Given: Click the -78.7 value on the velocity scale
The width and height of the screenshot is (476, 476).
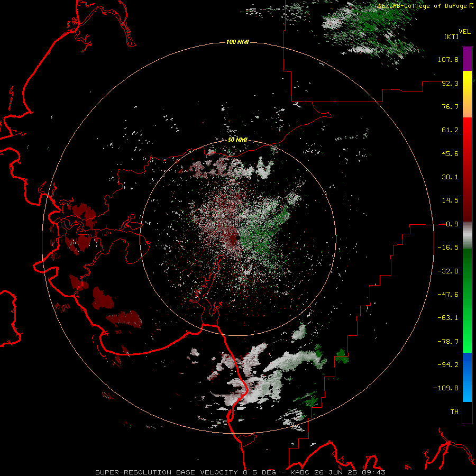Looking at the screenshot, I should [x=448, y=342].
